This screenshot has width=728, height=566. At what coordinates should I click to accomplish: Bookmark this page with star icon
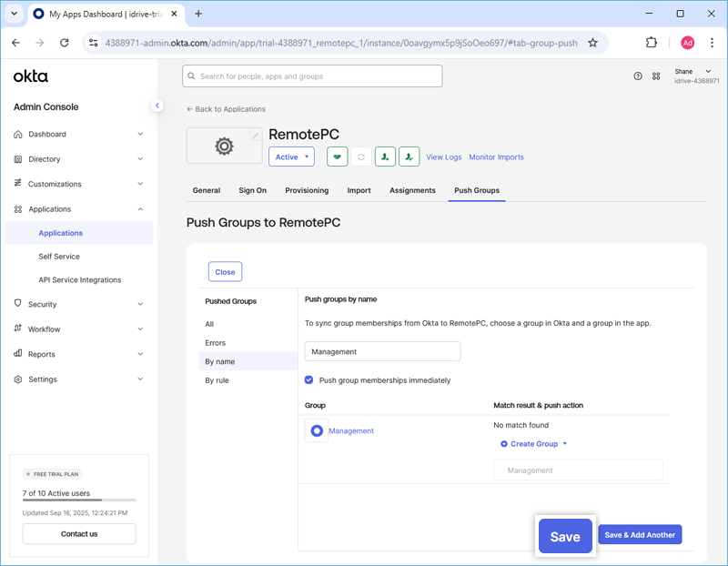coord(592,42)
